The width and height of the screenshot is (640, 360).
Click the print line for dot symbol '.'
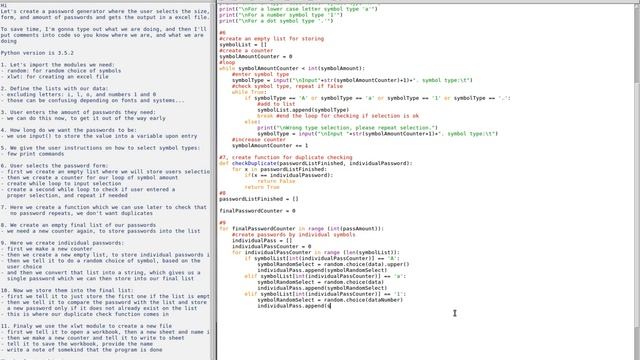click(x=276, y=21)
